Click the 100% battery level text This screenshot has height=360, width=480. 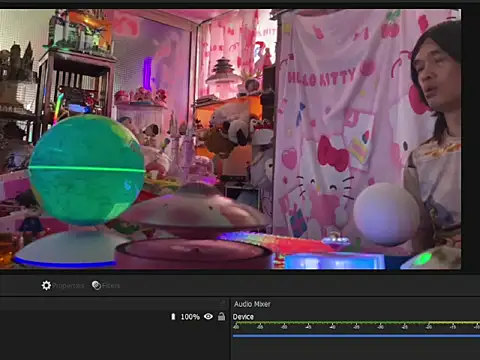(x=190, y=317)
